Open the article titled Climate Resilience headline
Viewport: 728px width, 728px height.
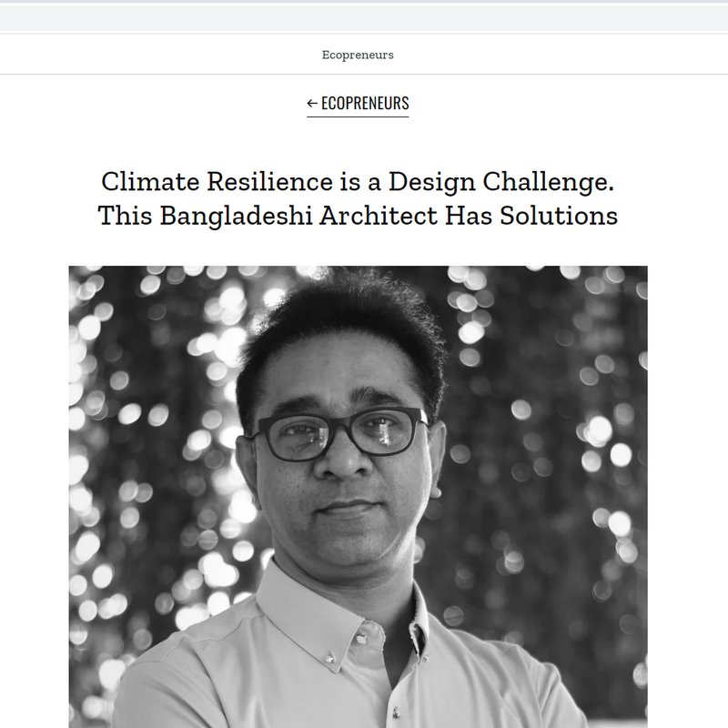[361, 181]
